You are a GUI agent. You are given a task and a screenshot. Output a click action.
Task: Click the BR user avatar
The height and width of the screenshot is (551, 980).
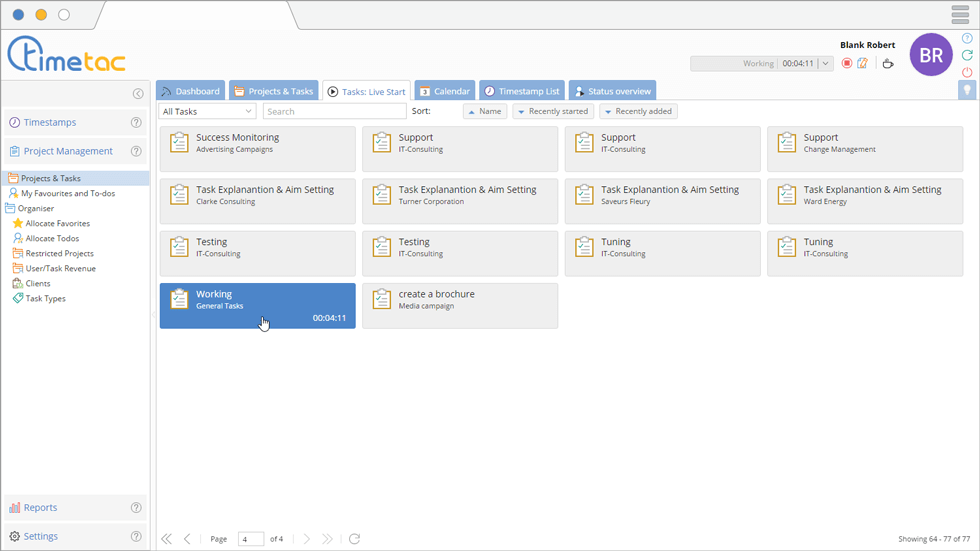click(x=930, y=55)
